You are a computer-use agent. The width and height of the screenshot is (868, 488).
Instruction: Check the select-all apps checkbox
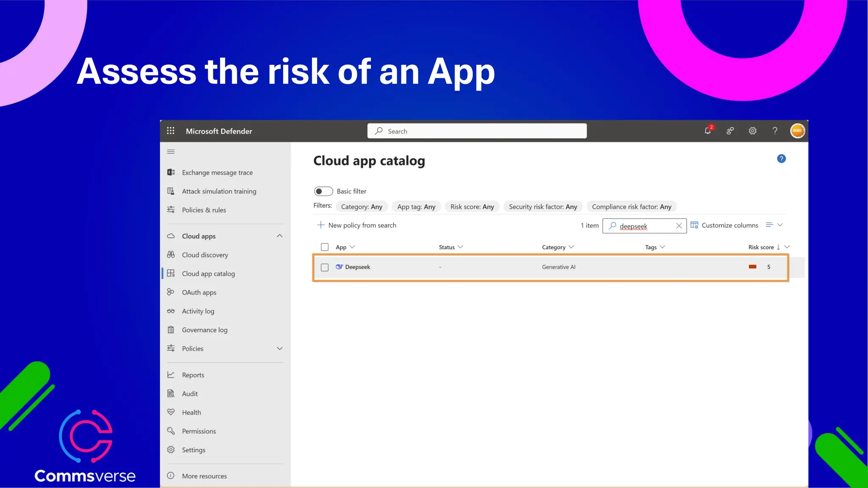coord(325,247)
